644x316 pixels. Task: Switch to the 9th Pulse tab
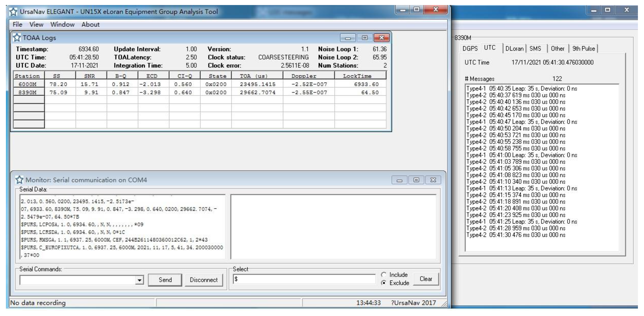(584, 49)
